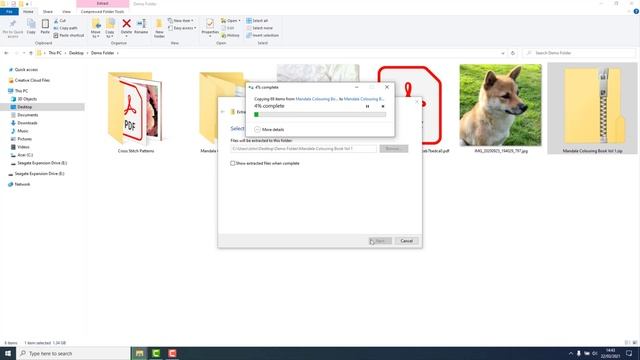640x360 pixels.
Task: Click the extraction destination path field
Action: pyautogui.click(x=304, y=149)
